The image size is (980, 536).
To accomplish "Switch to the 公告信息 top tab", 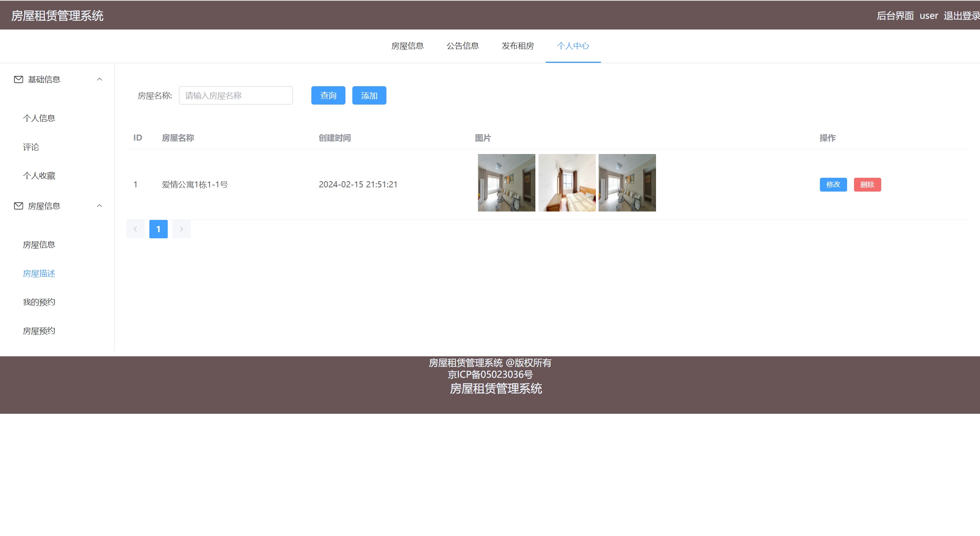I will (x=463, y=46).
